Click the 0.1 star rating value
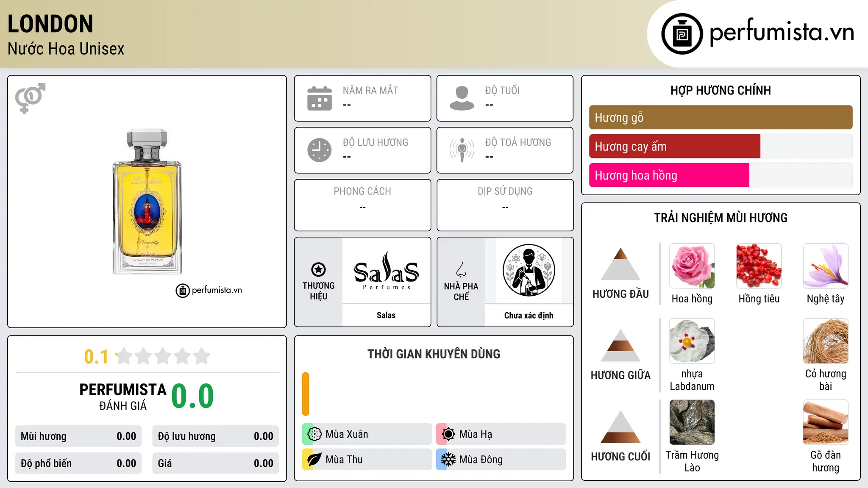The width and height of the screenshot is (868, 488). [x=96, y=357]
